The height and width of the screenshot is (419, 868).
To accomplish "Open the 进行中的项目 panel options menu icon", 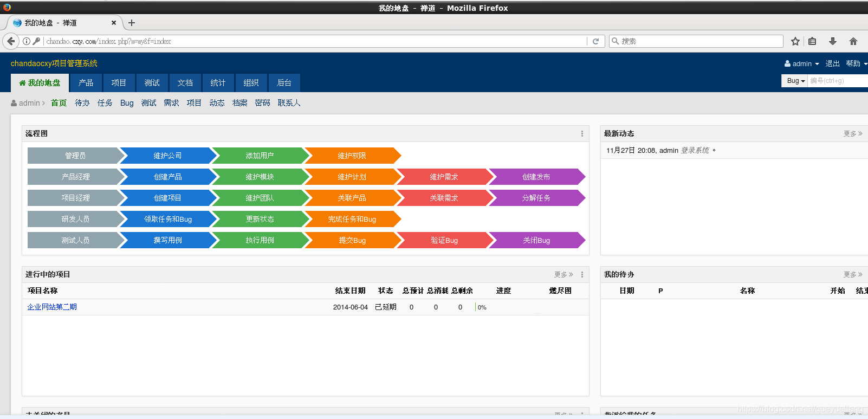I will point(582,274).
